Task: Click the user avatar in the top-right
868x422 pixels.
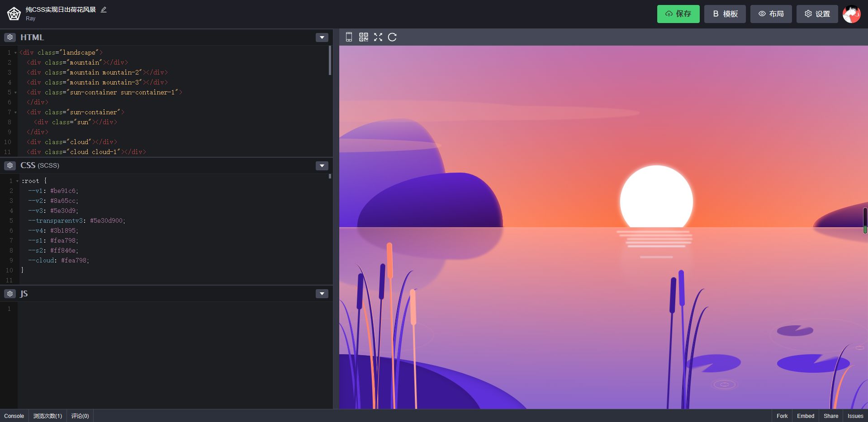Action: pyautogui.click(x=852, y=14)
